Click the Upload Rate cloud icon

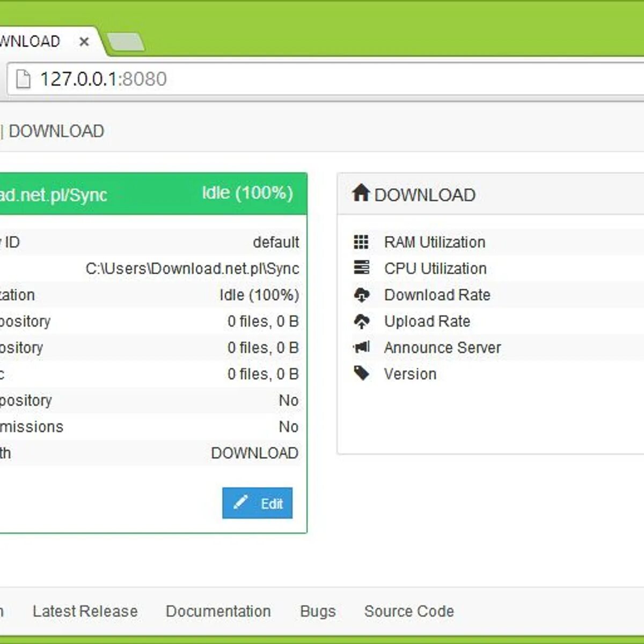(362, 321)
